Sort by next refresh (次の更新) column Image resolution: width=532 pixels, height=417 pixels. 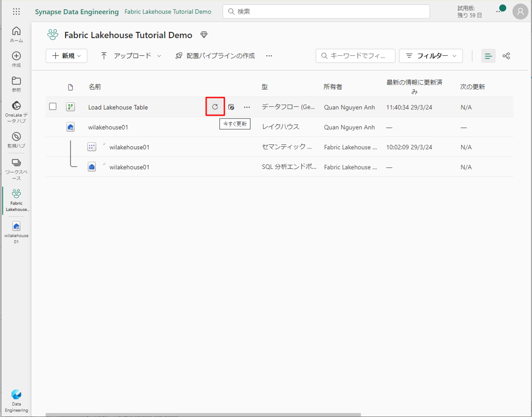pyautogui.click(x=473, y=87)
